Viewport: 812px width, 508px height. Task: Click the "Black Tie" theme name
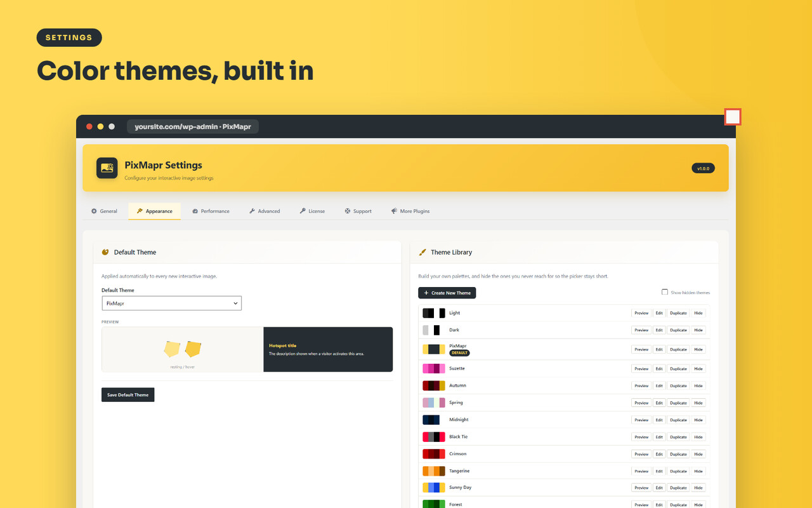click(x=459, y=437)
